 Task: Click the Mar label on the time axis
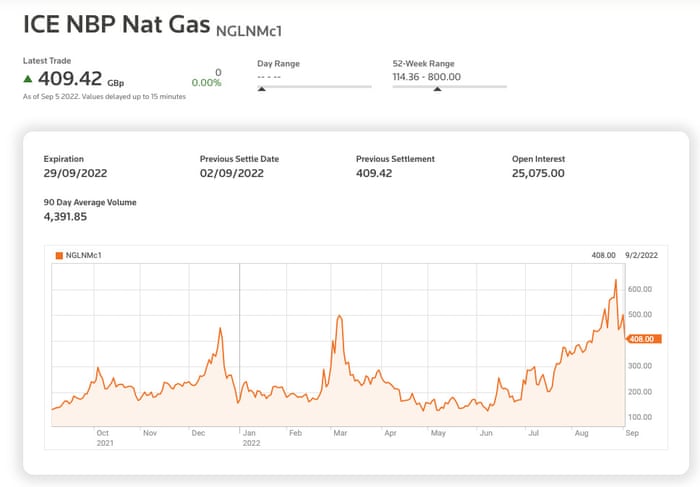pyautogui.click(x=341, y=434)
